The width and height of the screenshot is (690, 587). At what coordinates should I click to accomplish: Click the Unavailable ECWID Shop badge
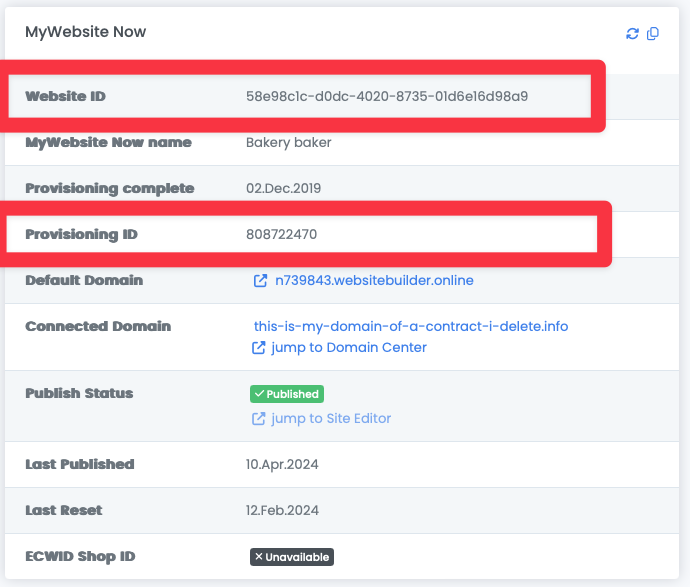pyautogui.click(x=291, y=557)
